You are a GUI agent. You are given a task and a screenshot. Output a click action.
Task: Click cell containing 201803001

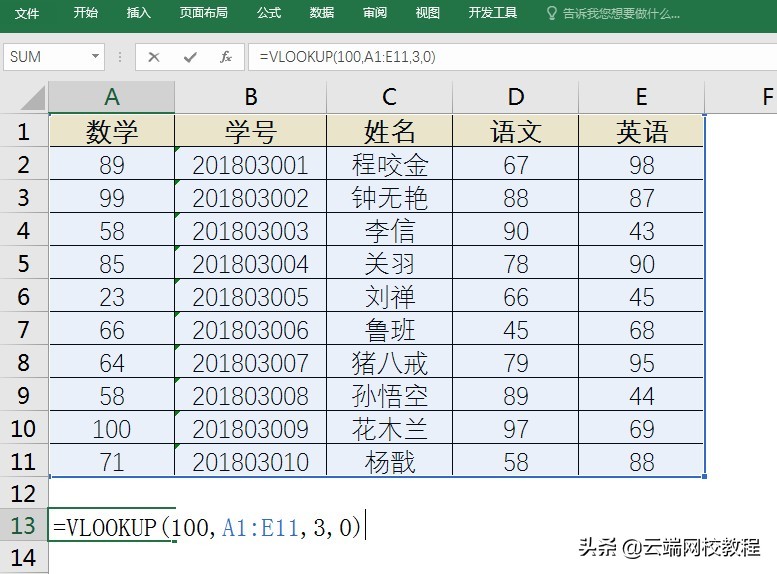[251, 165]
